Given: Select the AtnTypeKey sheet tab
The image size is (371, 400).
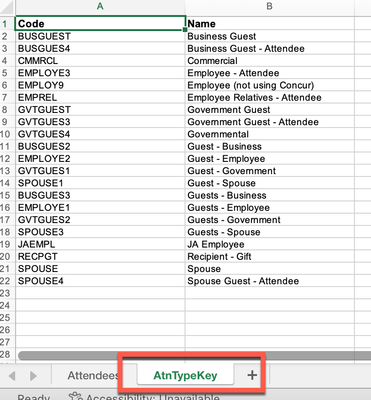Looking at the screenshot, I should 185,375.
